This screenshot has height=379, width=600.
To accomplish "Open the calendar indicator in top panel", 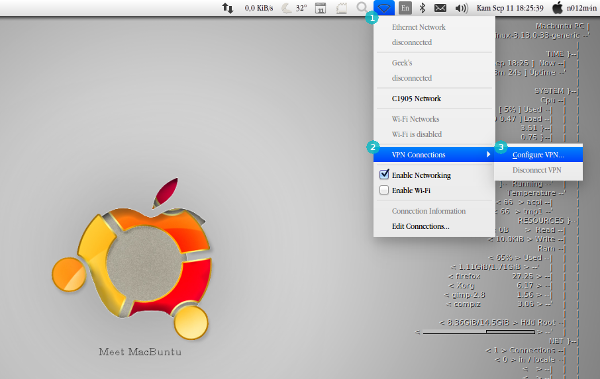I will (x=320, y=8).
